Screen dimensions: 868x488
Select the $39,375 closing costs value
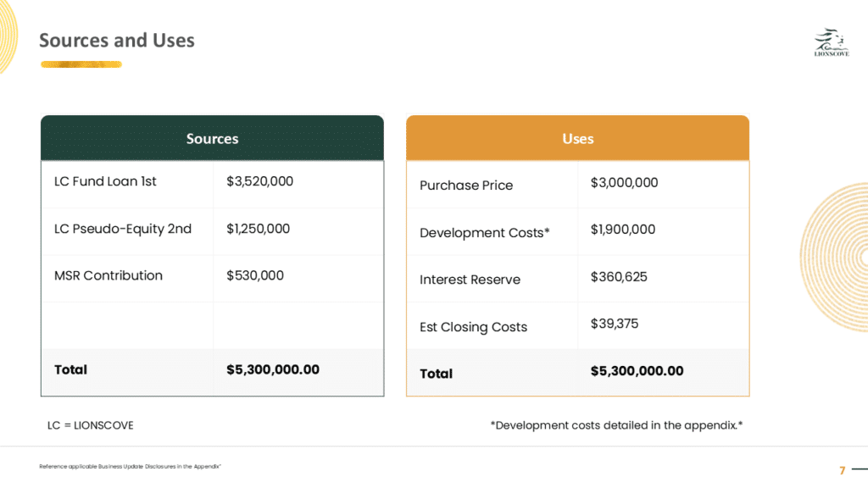click(615, 324)
